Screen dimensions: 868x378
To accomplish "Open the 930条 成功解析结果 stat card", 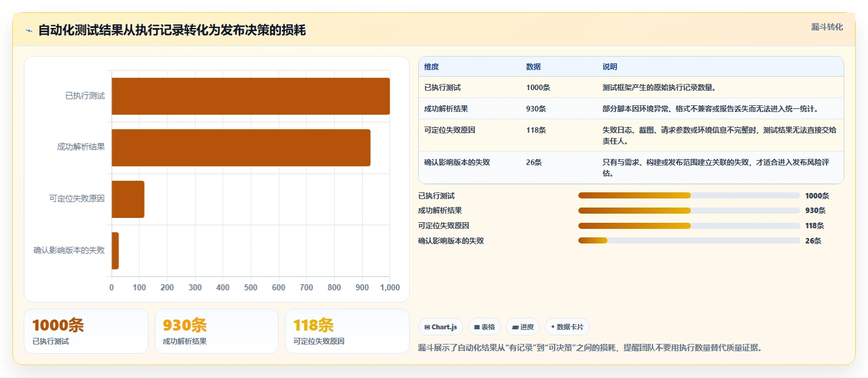I will click(x=217, y=331).
